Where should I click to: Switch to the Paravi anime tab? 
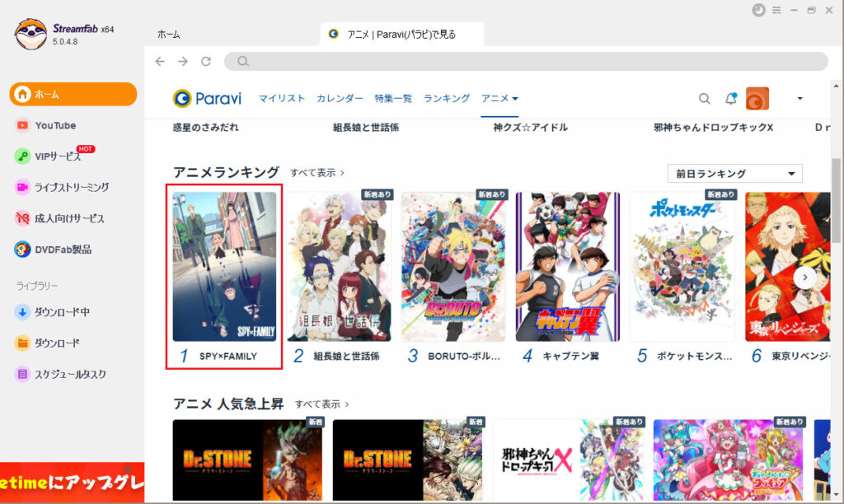[x=401, y=35]
